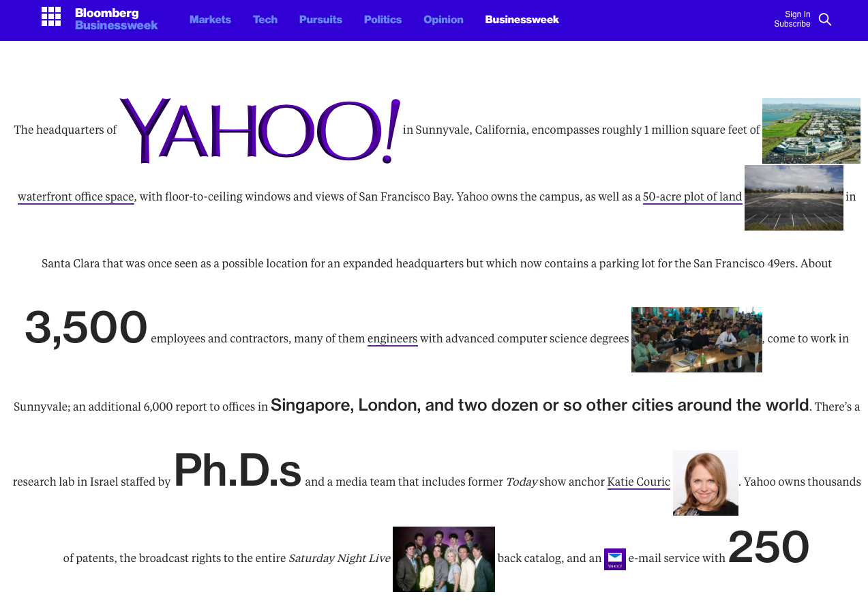Open the Opinion section

pyautogui.click(x=443, y=20)
